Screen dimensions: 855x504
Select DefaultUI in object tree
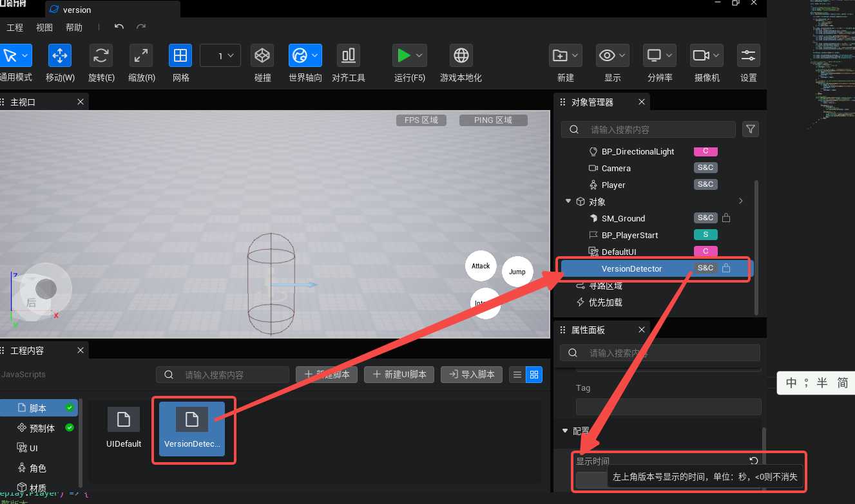click(619, 252)
